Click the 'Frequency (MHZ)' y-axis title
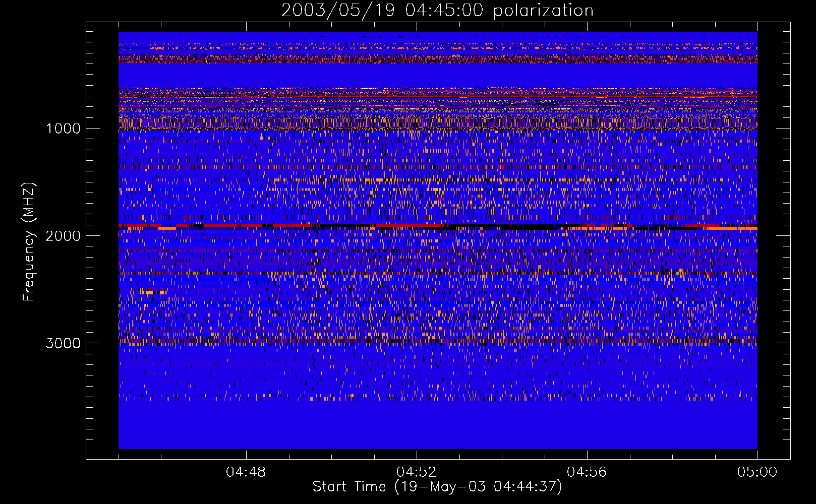 tap(29, 242)
